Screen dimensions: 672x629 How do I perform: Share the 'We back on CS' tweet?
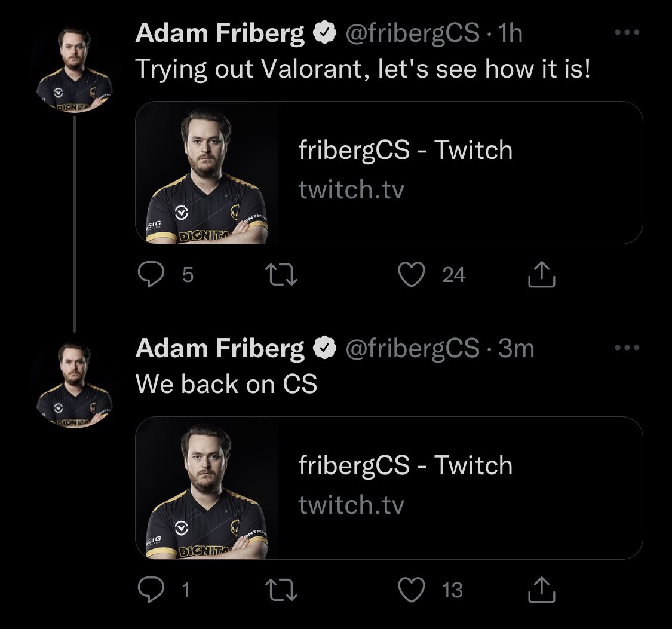[x=542, y=590]
